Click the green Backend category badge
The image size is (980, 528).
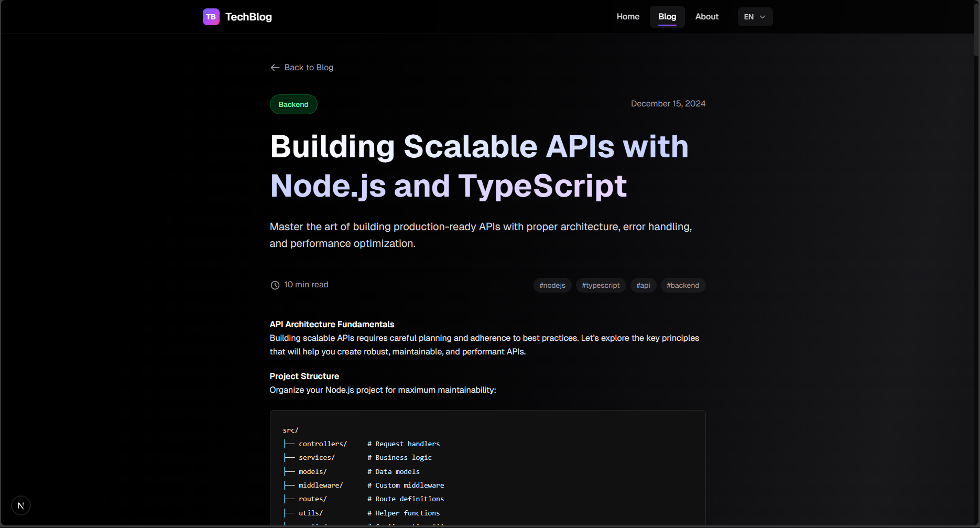pyautogui.click(x=293, y=104)
